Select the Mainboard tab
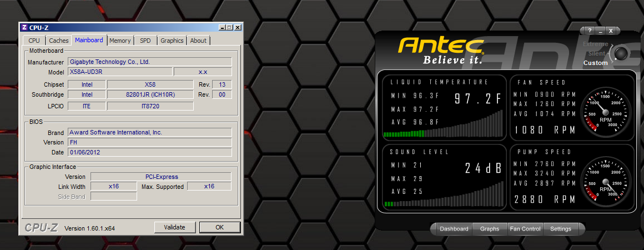Image resolution: width=644 pixels, height=250 pixels. tap(89, 40)
